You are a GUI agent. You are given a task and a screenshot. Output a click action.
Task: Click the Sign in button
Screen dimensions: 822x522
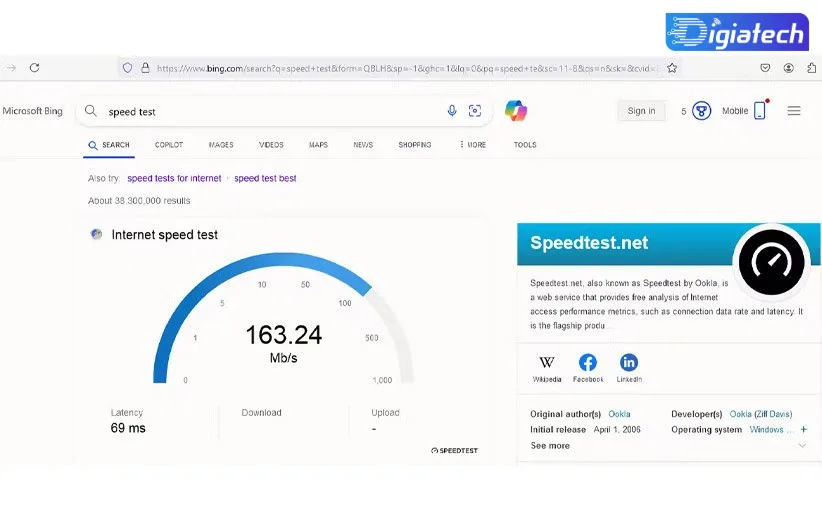point(642,111)
